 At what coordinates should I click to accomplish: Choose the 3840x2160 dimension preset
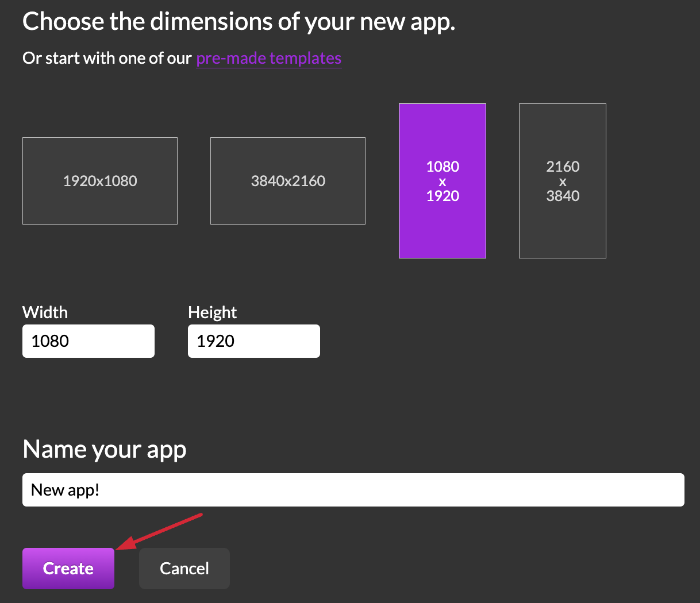click(288, 181)
